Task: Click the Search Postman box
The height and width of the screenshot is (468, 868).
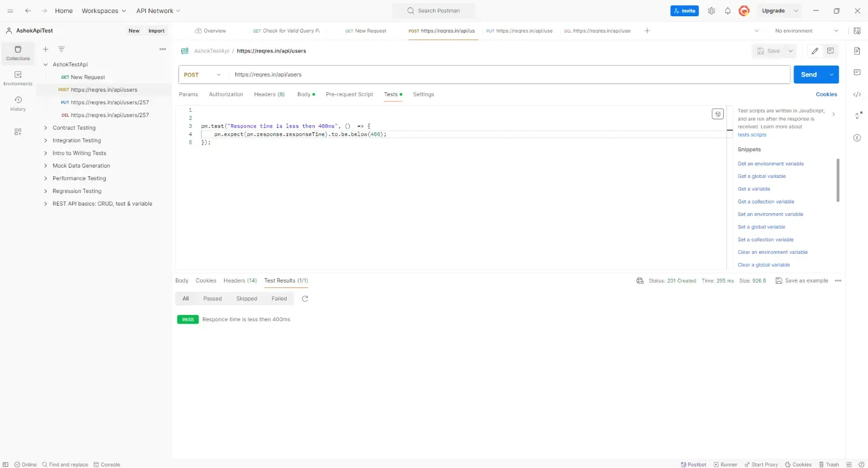Action: [x=433, y=11]
